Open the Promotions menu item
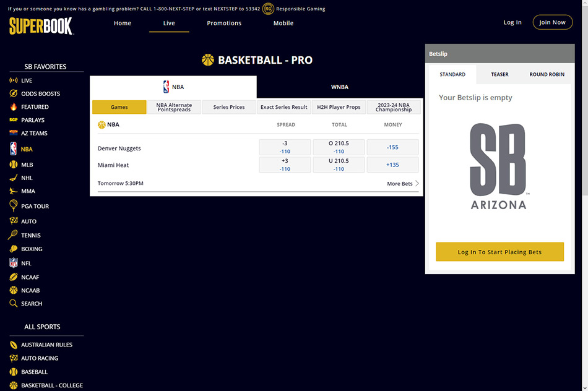Screen dimensions: 588x391 [x=224, y=23]
